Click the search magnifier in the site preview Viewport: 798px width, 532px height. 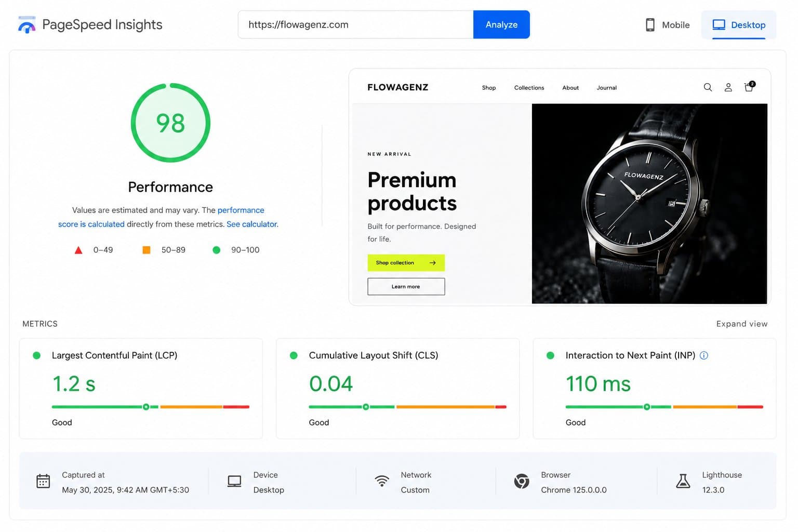(x=708, y=87)
